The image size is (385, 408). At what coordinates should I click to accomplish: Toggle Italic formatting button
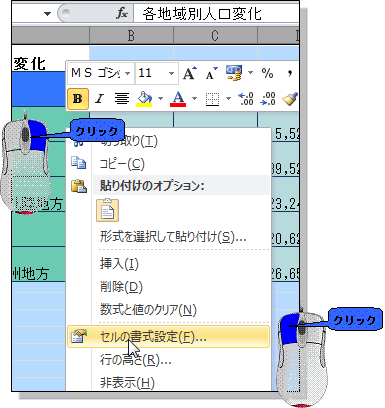click(99, 99)
